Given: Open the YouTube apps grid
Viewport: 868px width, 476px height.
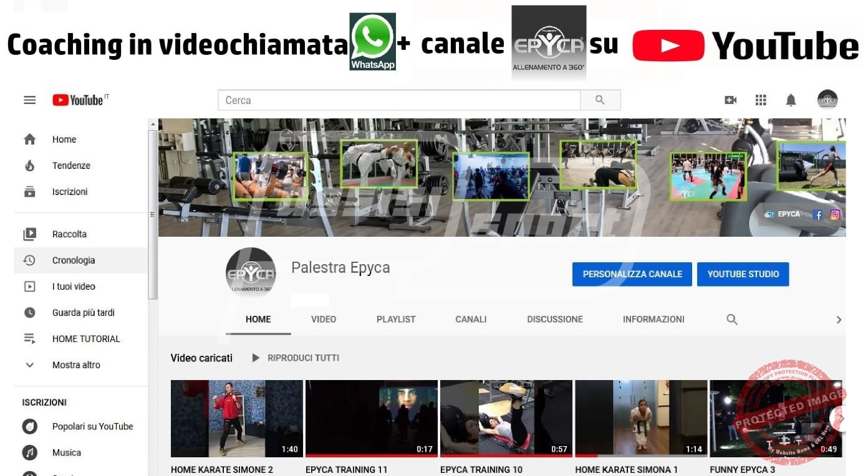Looking at the screenshot, I should [761, 100].
